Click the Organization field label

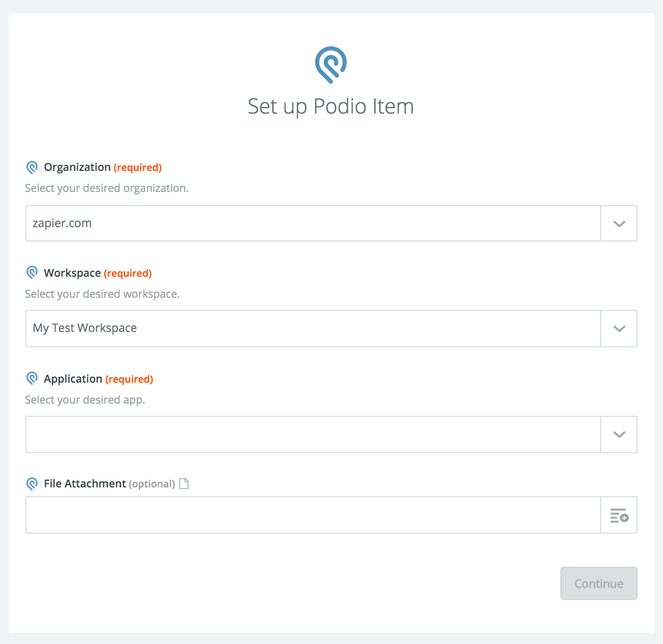click(77, 167)
